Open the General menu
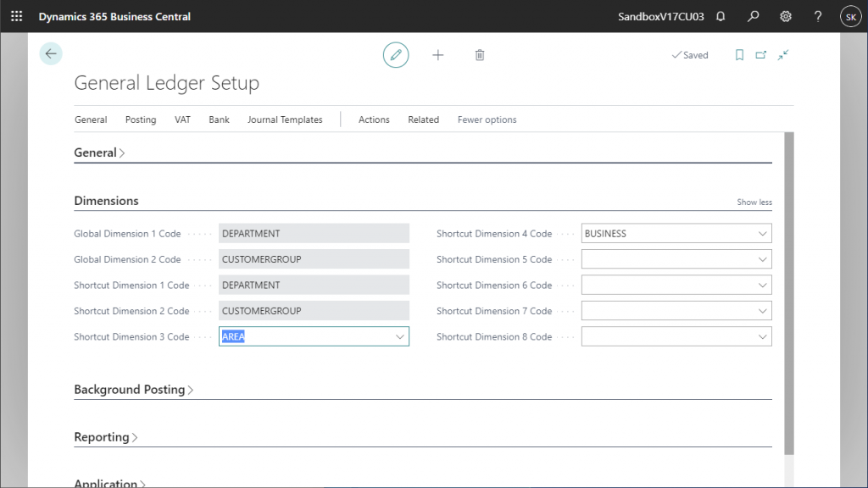 91,119
